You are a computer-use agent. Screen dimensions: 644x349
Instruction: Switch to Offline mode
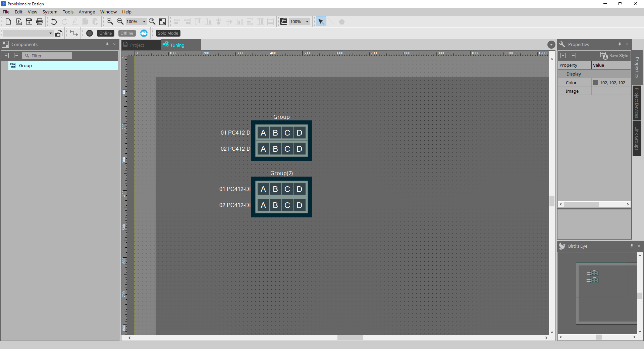point(127,33)
